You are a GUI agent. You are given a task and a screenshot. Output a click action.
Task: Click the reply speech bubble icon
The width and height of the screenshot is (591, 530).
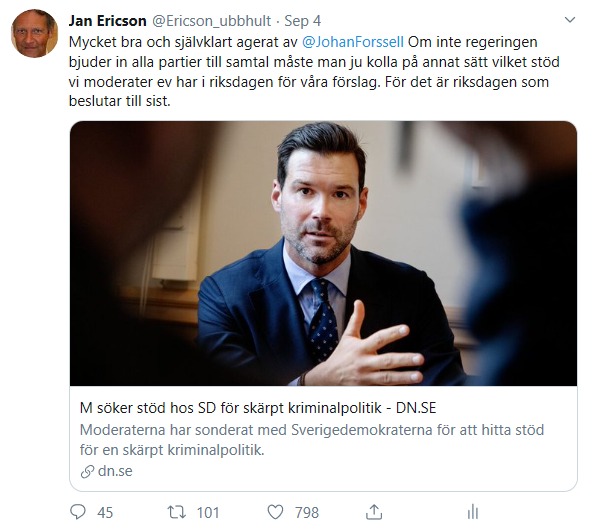(x=78, y=512)
